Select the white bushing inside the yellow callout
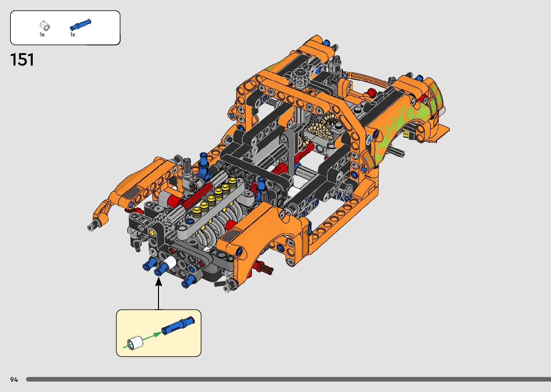This screenshot has height=392, width=551. (x=135, y=342)
